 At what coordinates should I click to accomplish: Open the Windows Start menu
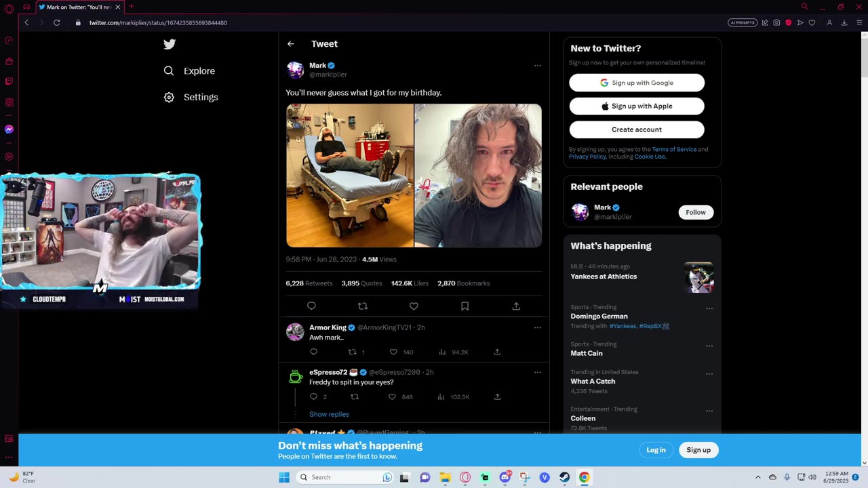283,477
